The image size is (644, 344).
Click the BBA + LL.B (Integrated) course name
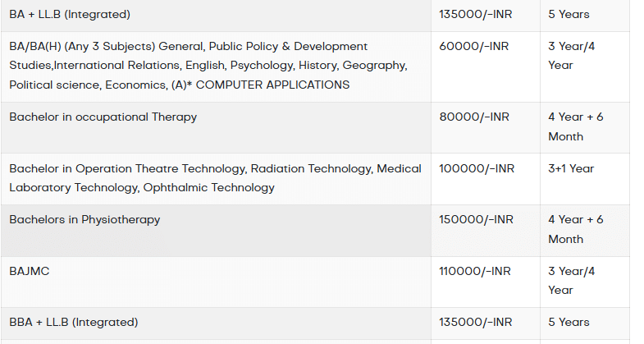tap(74, 323)
